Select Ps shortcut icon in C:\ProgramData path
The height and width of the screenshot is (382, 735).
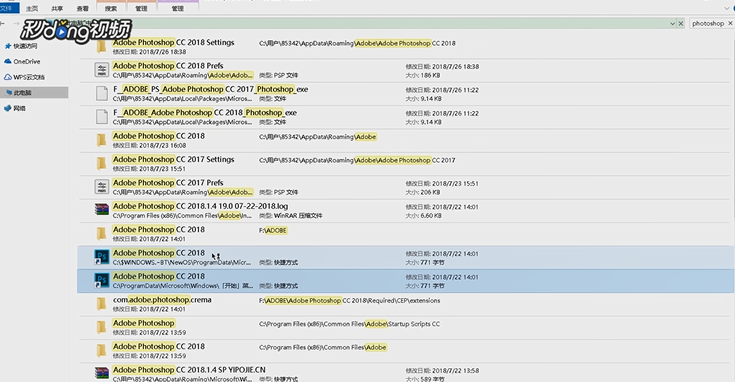tap(102, 281)
